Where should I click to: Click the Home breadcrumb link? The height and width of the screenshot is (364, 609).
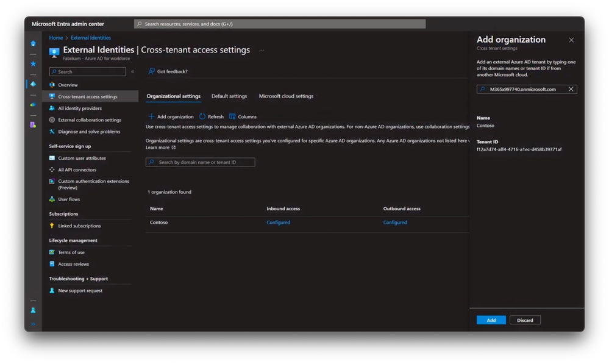tap(56, 38)
